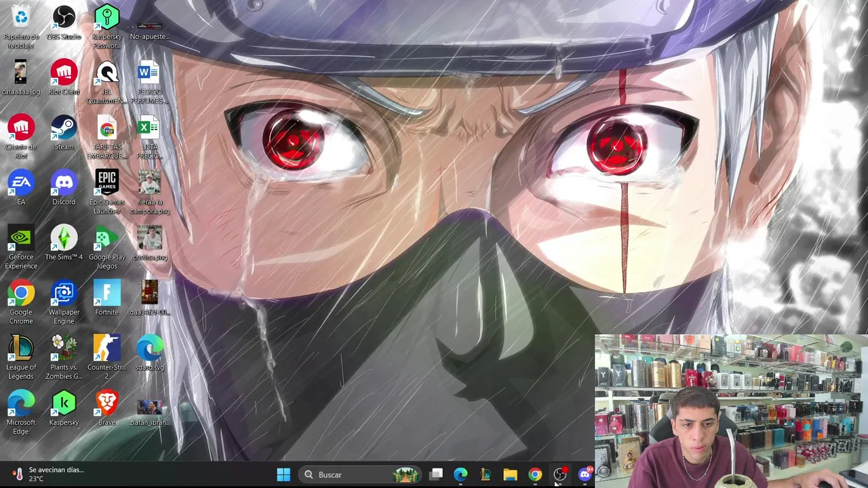The image size is (868, 488).
Task: Open the PEDIDO PERFUMES Word document
Action: [x=149, y=83]
